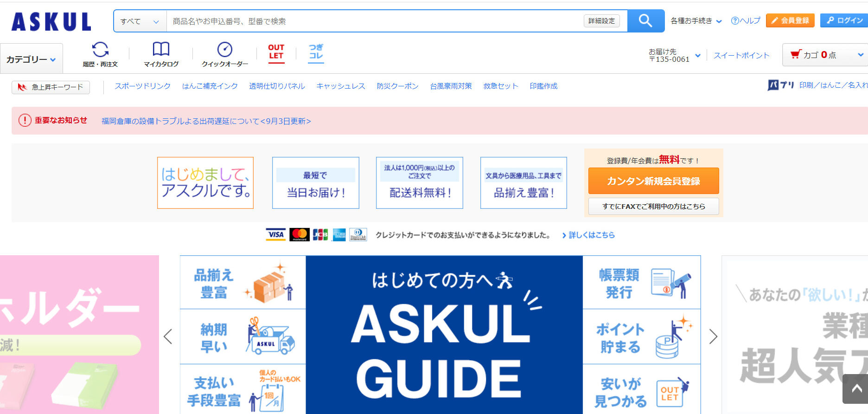Viewport: 868px width, 414px height.
Task: Go to the ASKUL home logo
Action: point(51,22)
